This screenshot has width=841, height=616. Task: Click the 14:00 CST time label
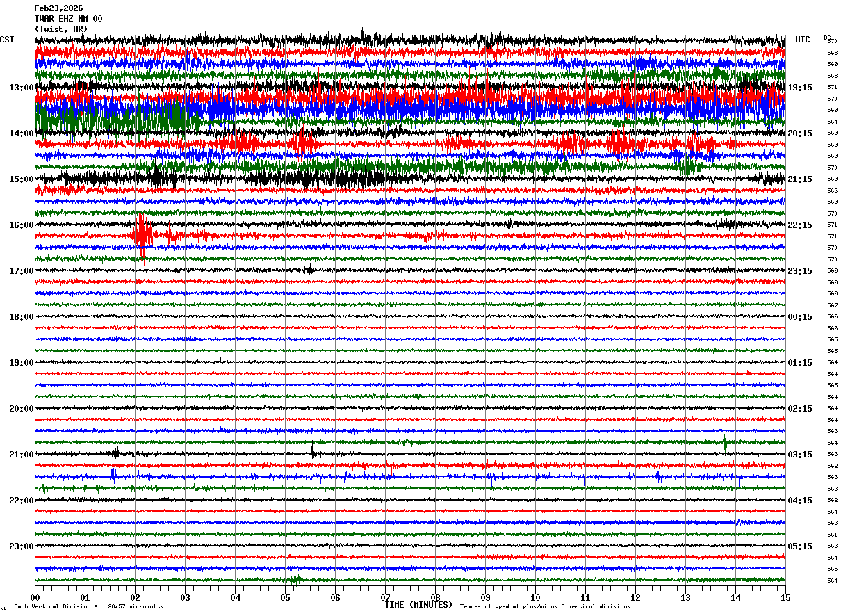(22, 133)
